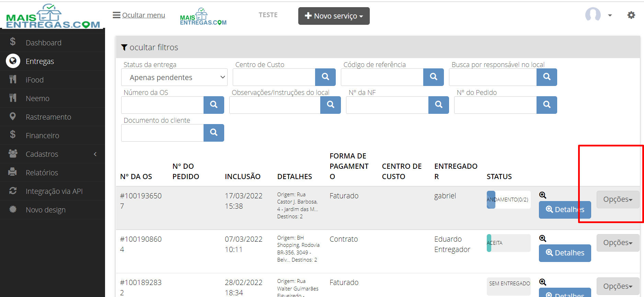Open the settings gear icon
The width and height of the screenshot is (644, 297).
coord(631,15)
